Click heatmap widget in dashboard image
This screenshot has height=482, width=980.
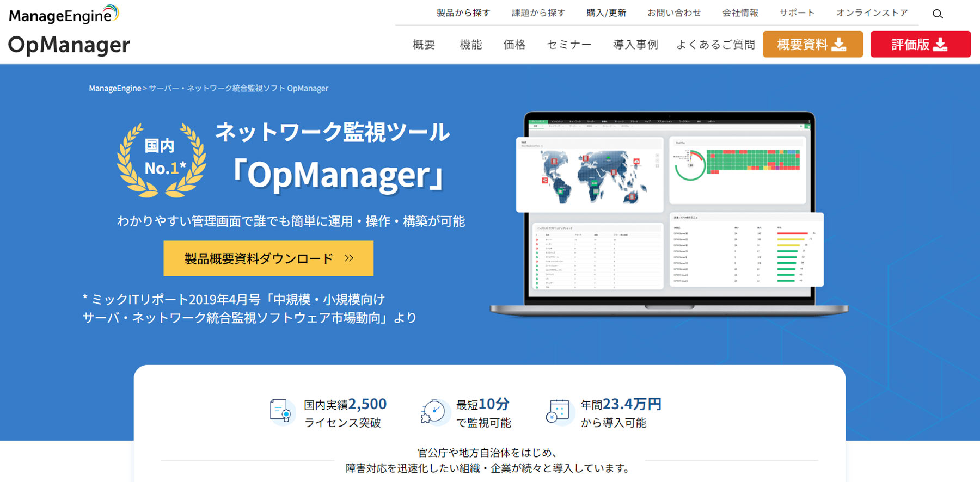738,170
